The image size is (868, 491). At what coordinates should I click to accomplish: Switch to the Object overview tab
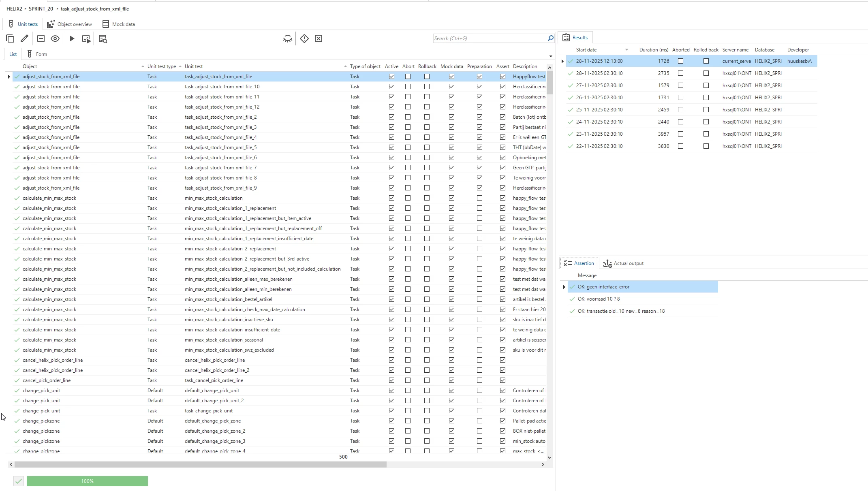coord(70,24)
